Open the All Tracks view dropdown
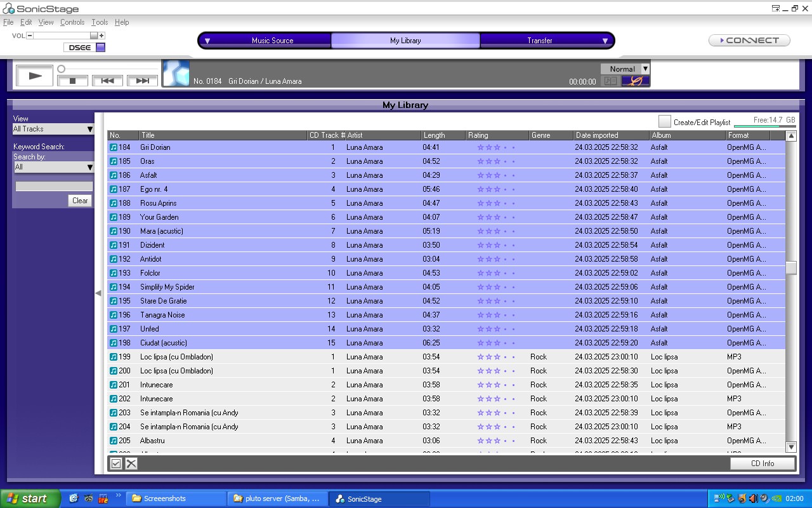The width and height of the screenshot is (812, 508). [53, 129]
